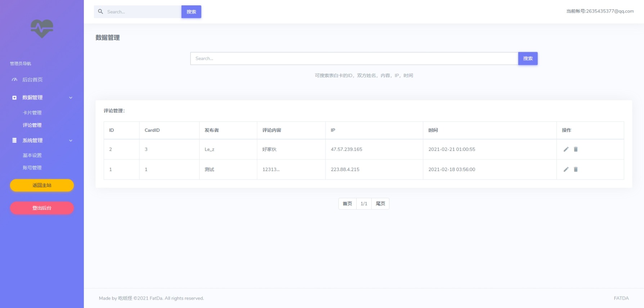Delete comment ID 2 using trash icon

(576, 149)
